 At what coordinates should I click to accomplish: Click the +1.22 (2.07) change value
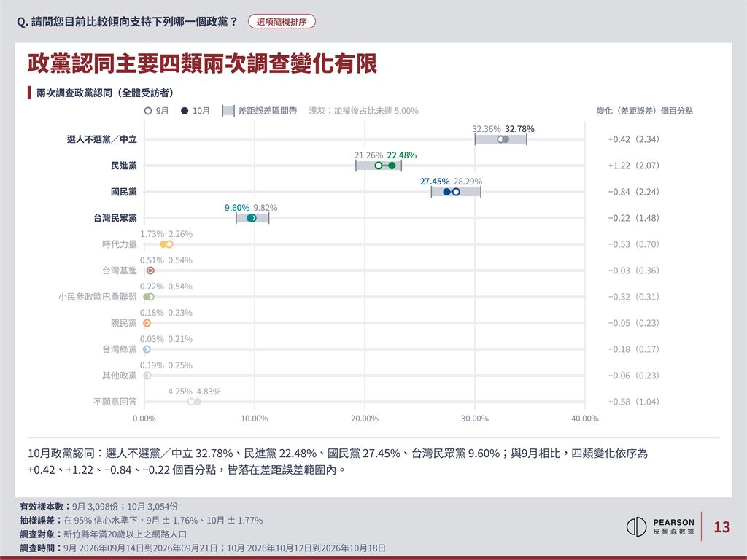pos(634,166)
